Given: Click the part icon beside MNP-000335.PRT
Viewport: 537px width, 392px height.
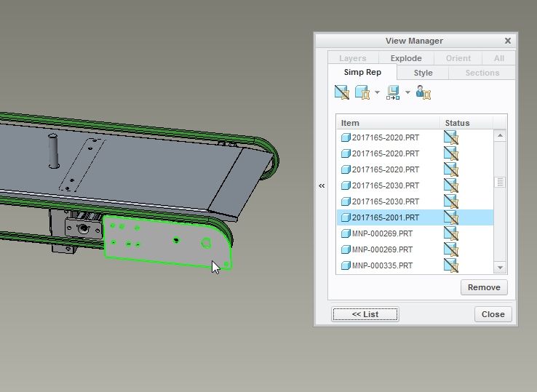Looking at the screenshot, I should point(346,265).
